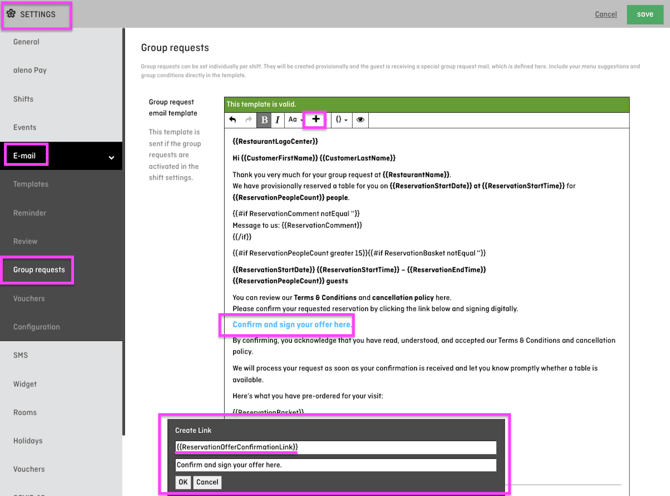Open the Aa font size dropdown
Viewport: 670px width, 496px height.
point(295,120)
